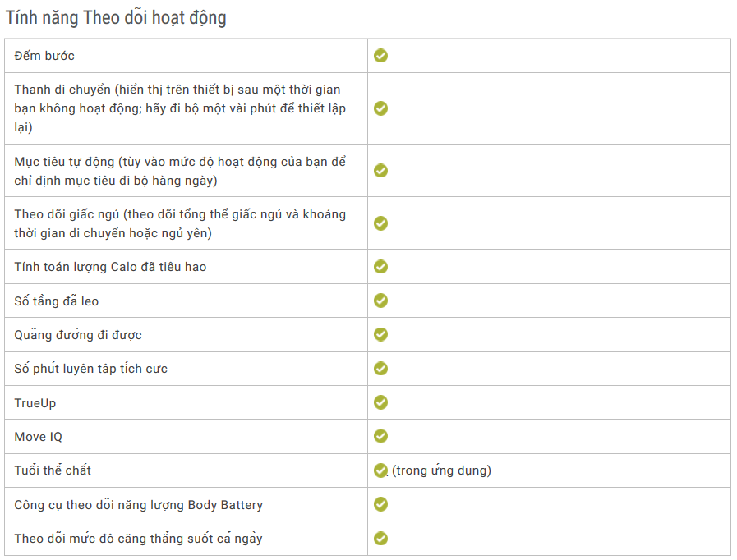Click the Body Battery row checkmark

(380, 504)
